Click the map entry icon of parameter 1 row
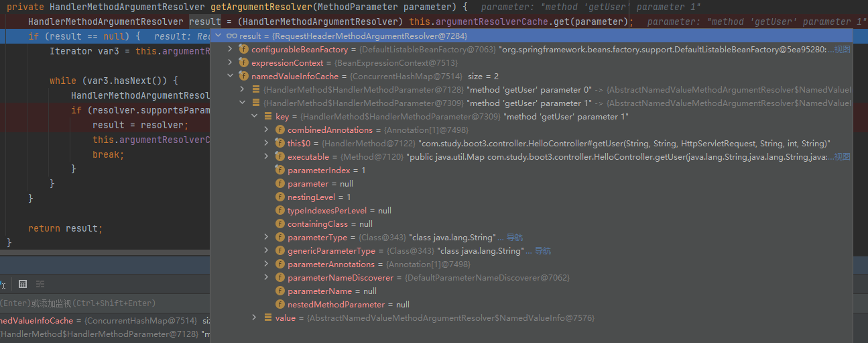 256,103
